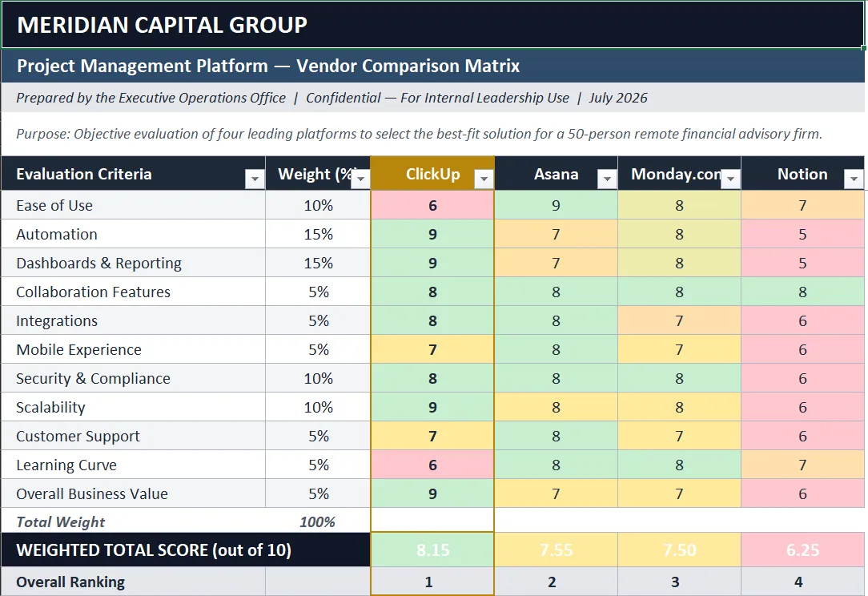
Task: Open the Notion column filter dropdown
Action: click(854, 179)
